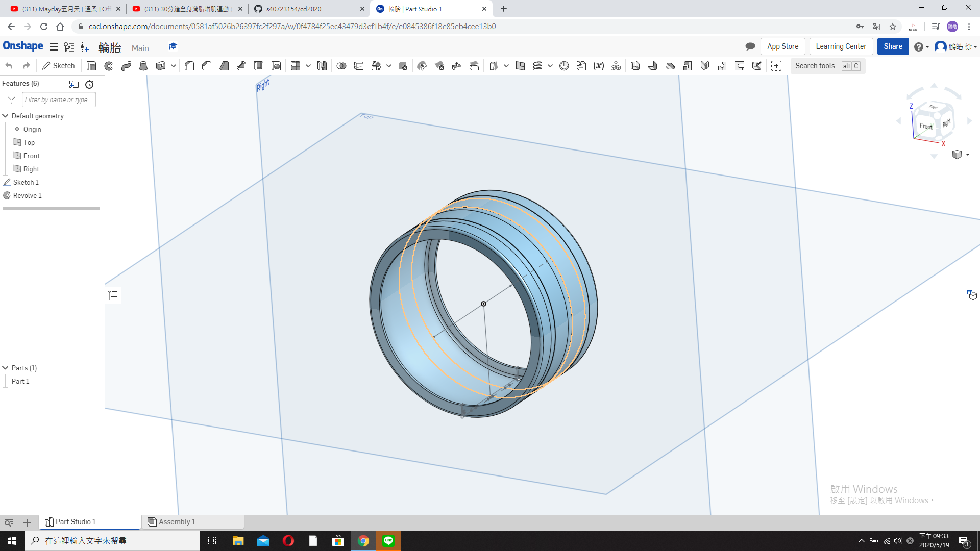The image size is (980, 551).
Task: Collapse the Parts (1) list
Action: [6, 368]
